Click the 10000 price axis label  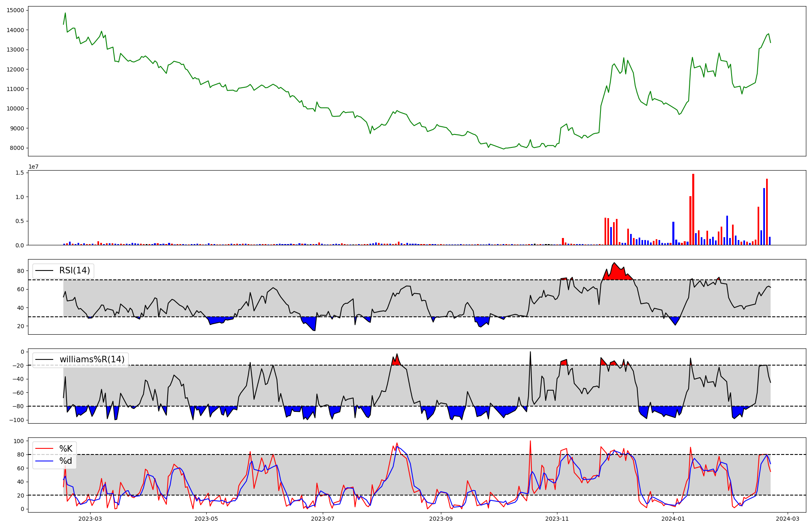click(x=15, y=108)
